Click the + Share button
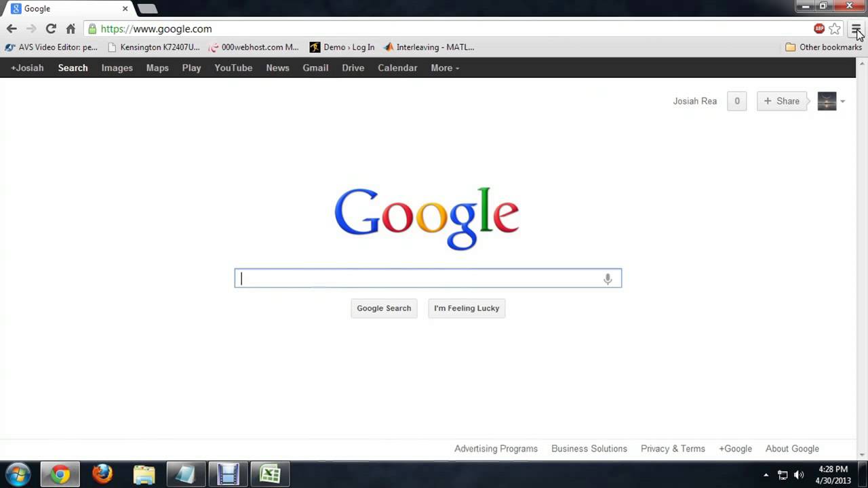The height and width of the screenshot is (488, 868). (782, 101)
